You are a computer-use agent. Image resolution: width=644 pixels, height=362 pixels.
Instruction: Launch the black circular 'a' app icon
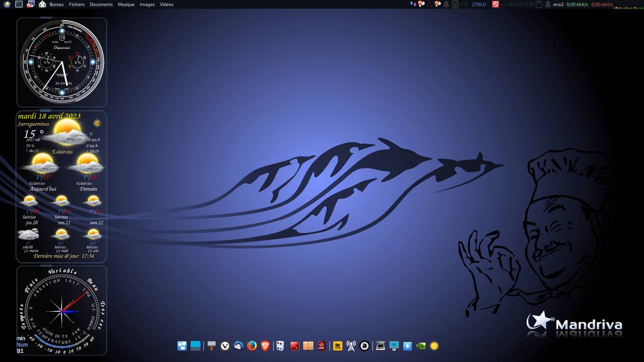365,346
